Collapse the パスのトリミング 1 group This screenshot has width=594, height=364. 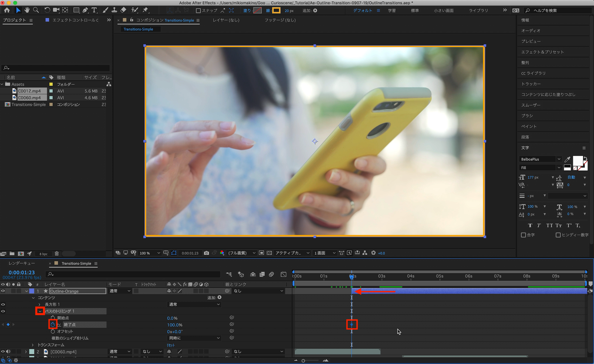40,311
